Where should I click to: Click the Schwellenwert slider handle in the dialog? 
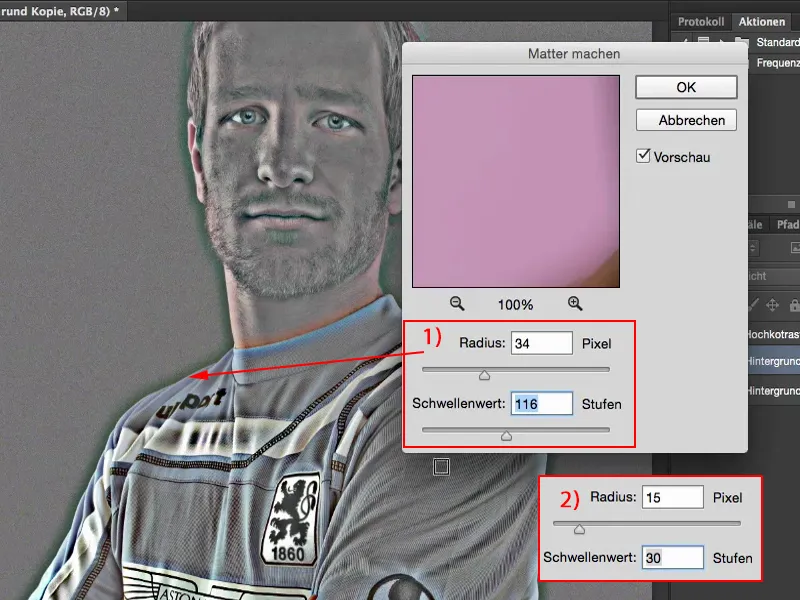tap(506, 436)
